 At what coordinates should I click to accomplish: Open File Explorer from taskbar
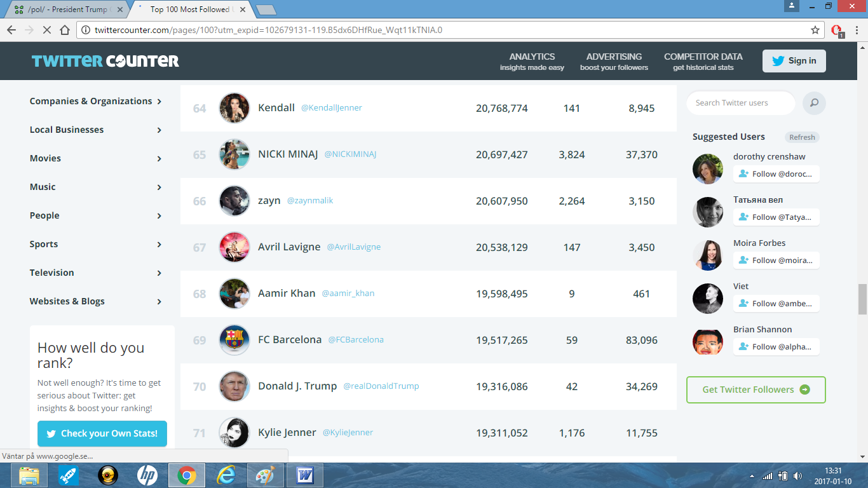click(29, 475)
